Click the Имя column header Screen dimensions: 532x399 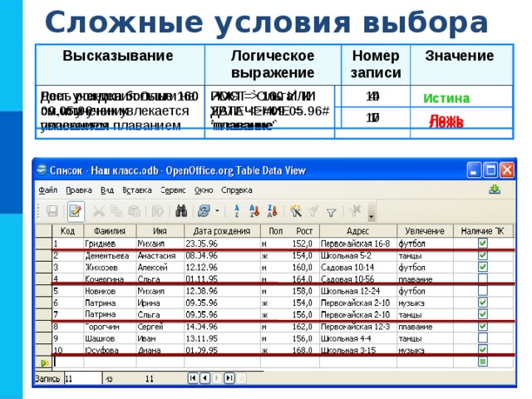click(x=160, y=231)
